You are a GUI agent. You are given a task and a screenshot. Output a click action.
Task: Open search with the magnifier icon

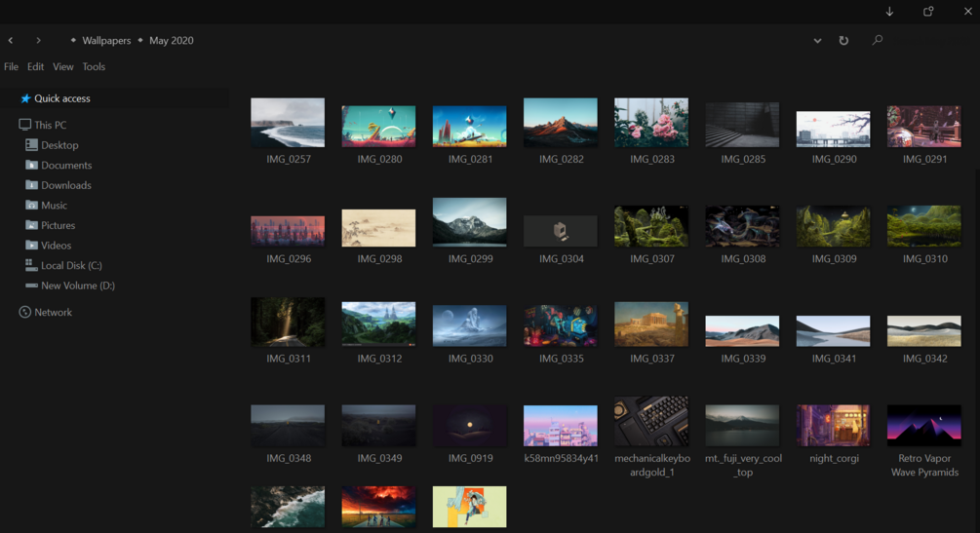878,40
